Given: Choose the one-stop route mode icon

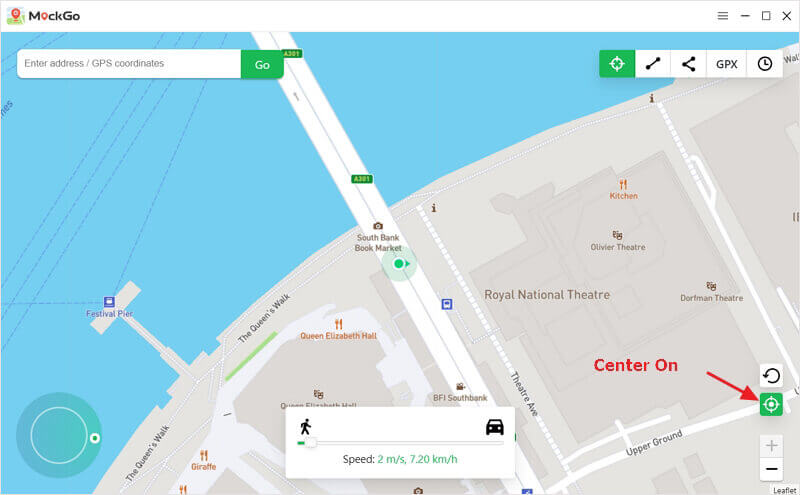Looking at the screenshot, I should click(653, 64).
